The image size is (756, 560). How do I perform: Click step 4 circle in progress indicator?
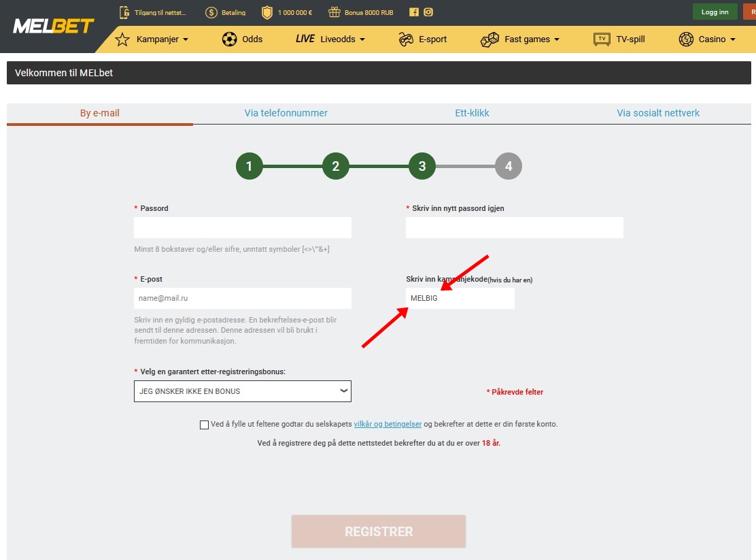click(509, 166)
